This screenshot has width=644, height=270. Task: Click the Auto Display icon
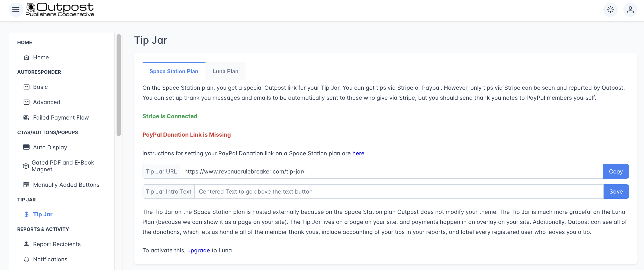click(x=27, y=147)
